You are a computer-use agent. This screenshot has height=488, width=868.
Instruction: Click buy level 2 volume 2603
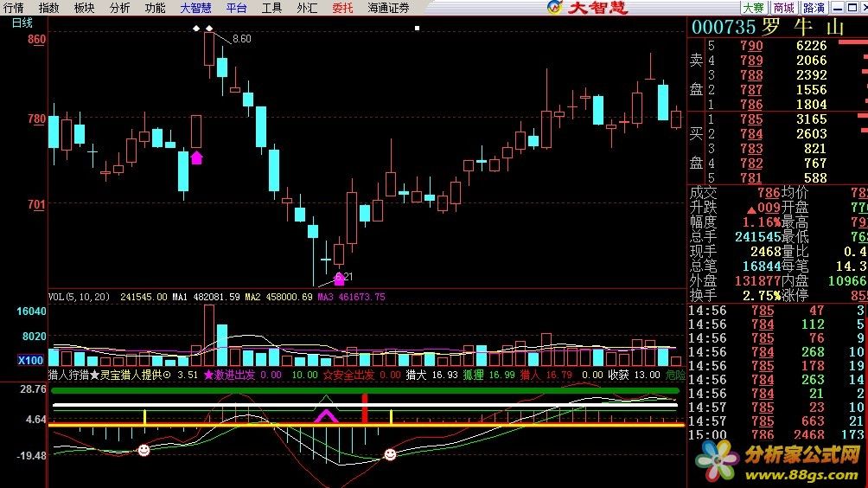click(x=812, y=134)
